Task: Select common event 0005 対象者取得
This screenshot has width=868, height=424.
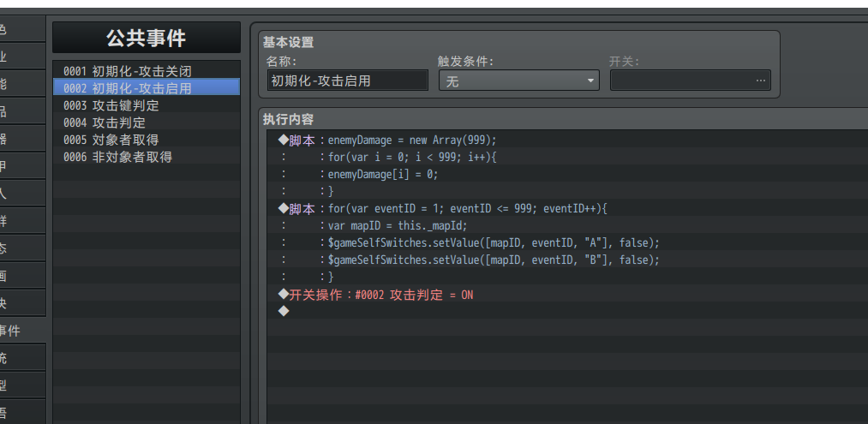Action: pyautogui.click(x=147, y=140)
